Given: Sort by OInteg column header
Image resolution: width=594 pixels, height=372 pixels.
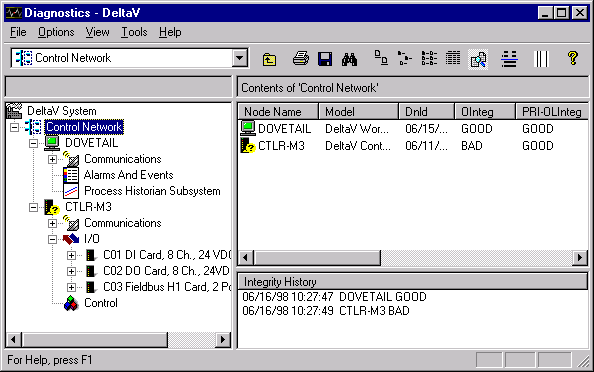Looking at the screenshot, I should coord(485,112).
